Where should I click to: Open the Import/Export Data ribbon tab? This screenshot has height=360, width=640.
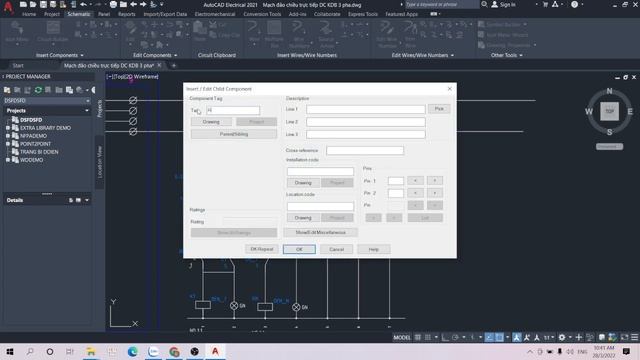[165, 14]
